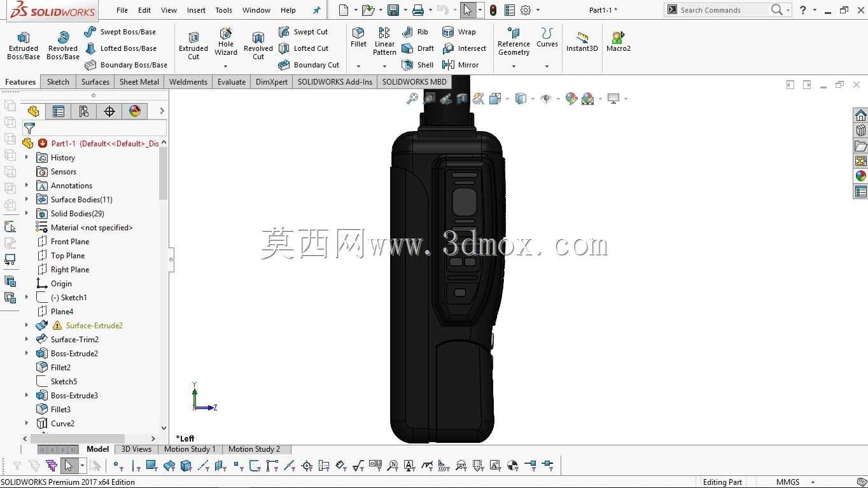
Task: Apply the Draft feature
Action: [418, 48]
